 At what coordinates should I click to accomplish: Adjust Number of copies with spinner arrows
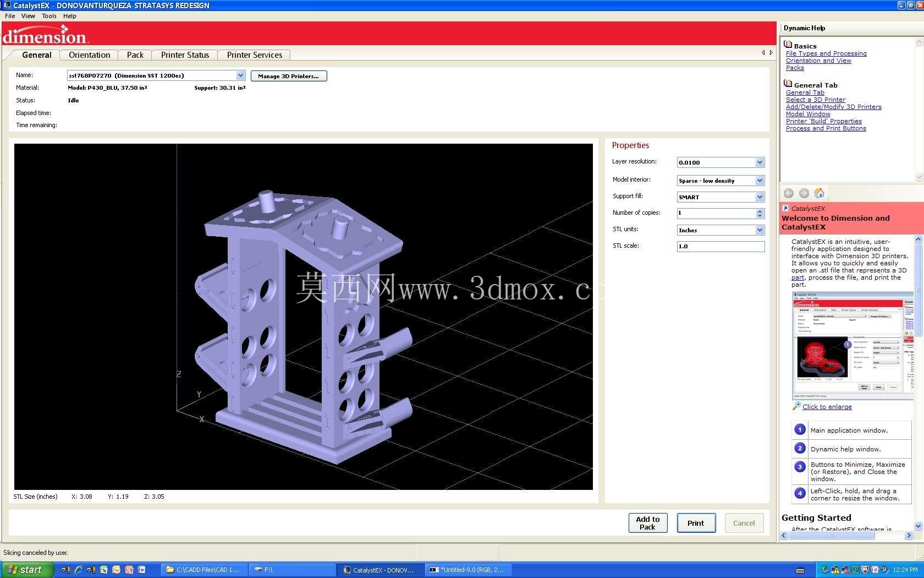[x=760, y=214]
